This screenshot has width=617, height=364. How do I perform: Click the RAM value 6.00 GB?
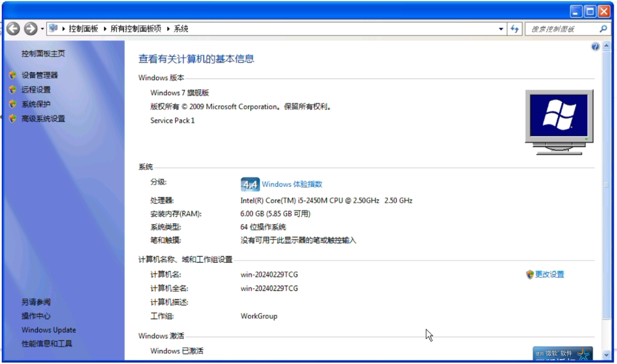[275, 214]
